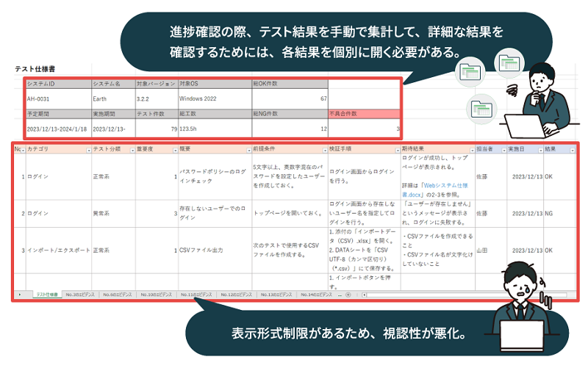Select the 総NG件数 header cell
Screen dimensions: 588x368
[x=290, y=114]
